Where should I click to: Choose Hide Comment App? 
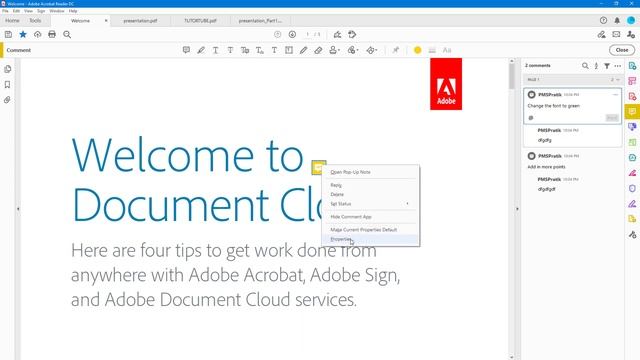pos(371,217)
